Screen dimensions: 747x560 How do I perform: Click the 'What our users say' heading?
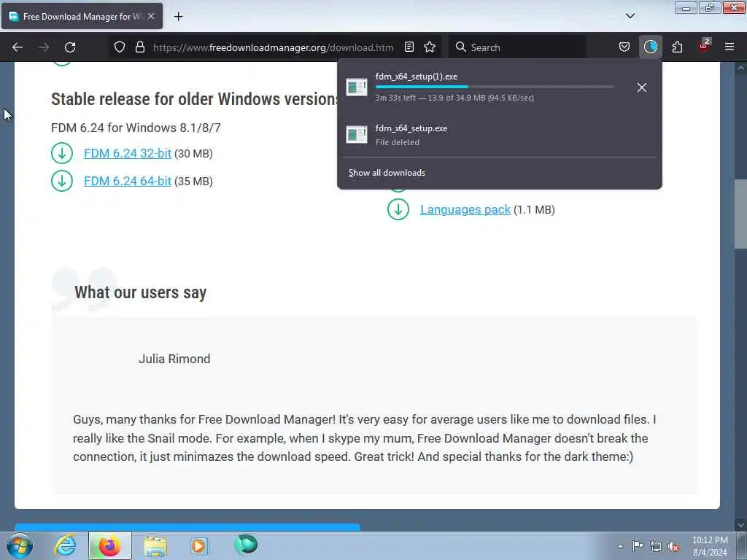[141, 292]
